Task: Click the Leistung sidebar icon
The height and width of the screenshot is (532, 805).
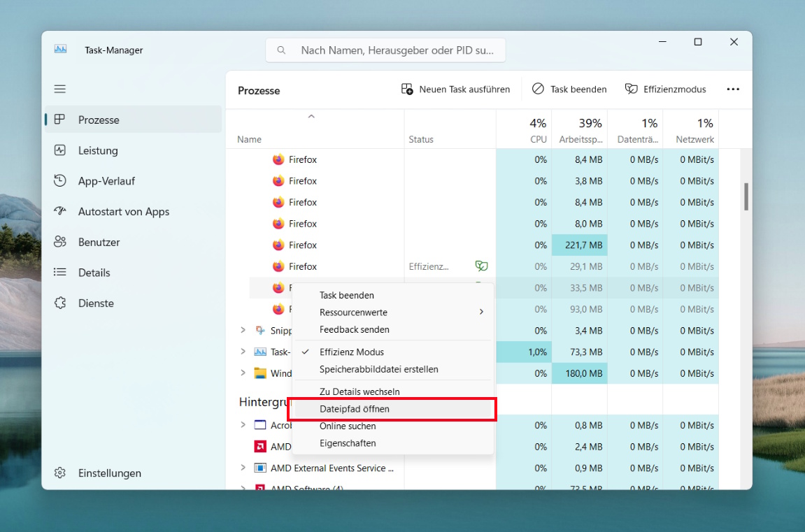Action: [60, 150]
